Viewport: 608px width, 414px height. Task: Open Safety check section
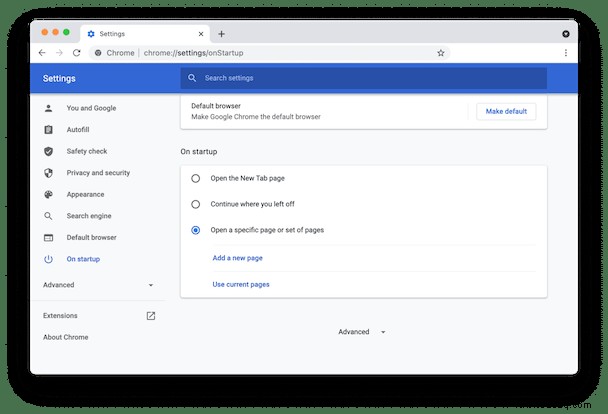(87, 151)
